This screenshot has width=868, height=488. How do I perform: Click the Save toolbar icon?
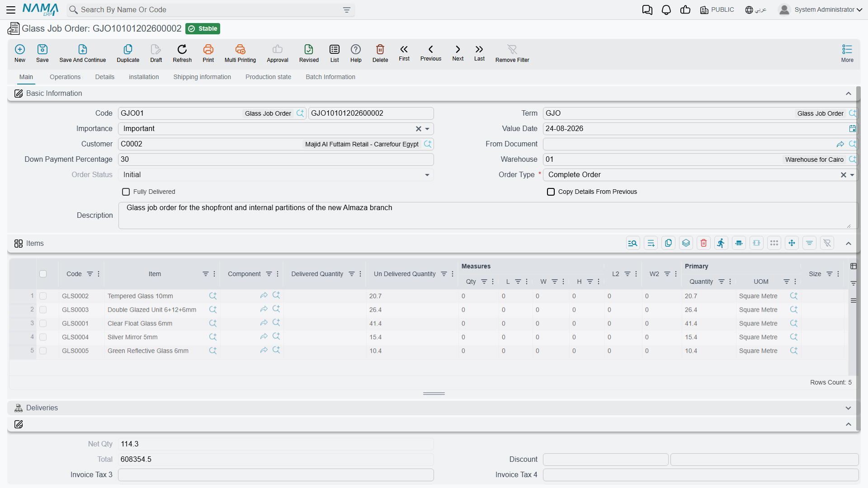point(42,53)
